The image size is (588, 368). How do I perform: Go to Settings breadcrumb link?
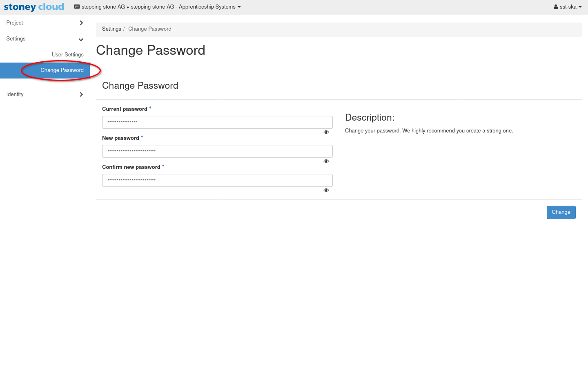(x=111, y=29)
